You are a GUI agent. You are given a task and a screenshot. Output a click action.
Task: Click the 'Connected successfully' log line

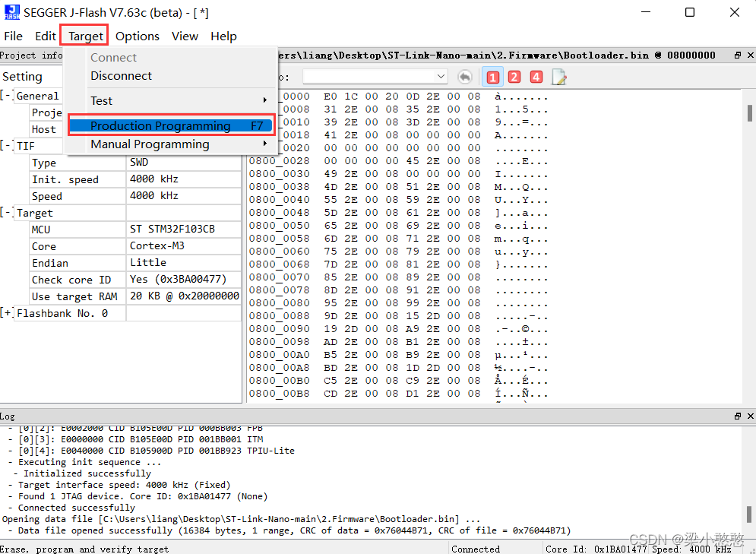tap(76, 508)
